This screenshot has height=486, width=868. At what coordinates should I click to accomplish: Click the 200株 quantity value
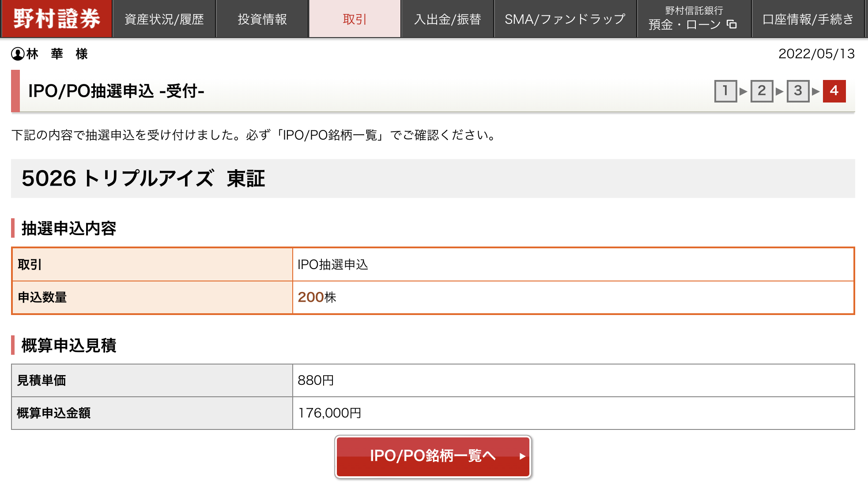[317, 297]
